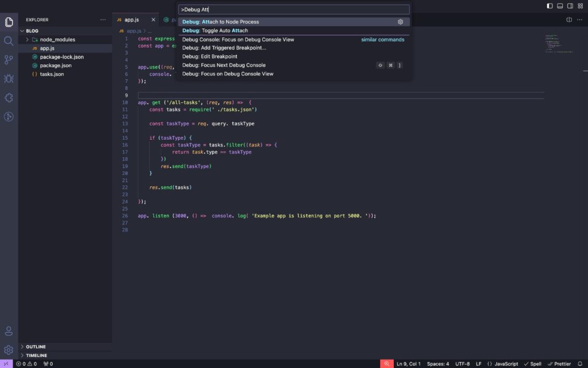This screenshot has width=588, height=368.
Task: Expand the OUTLINE section
Action: click(36, 347)
